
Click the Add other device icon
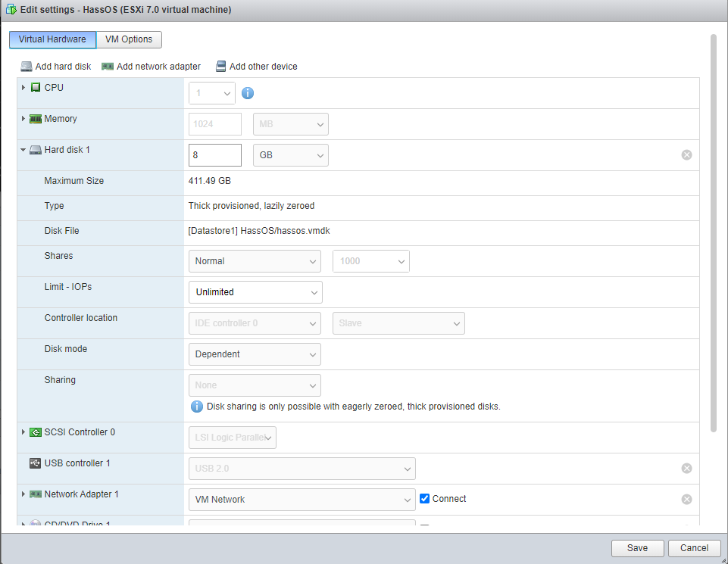221,67
